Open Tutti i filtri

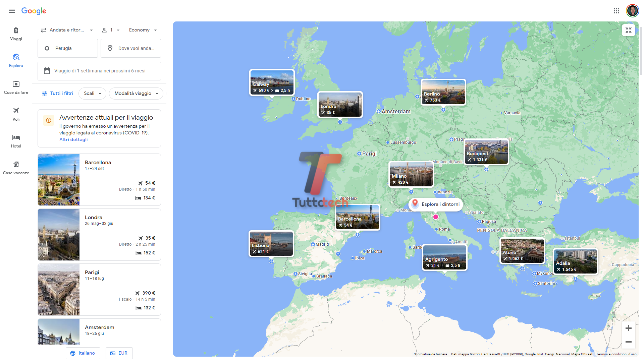(x=57, y=94)
